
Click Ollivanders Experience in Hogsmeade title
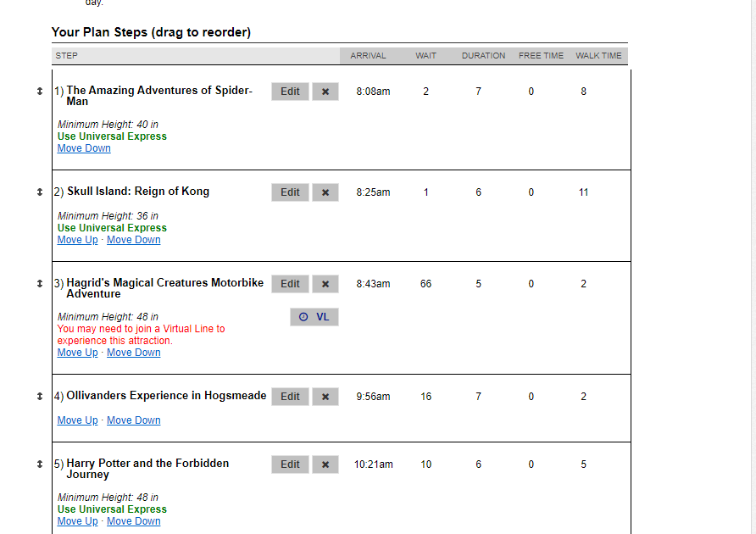click(x=166, y=396)
